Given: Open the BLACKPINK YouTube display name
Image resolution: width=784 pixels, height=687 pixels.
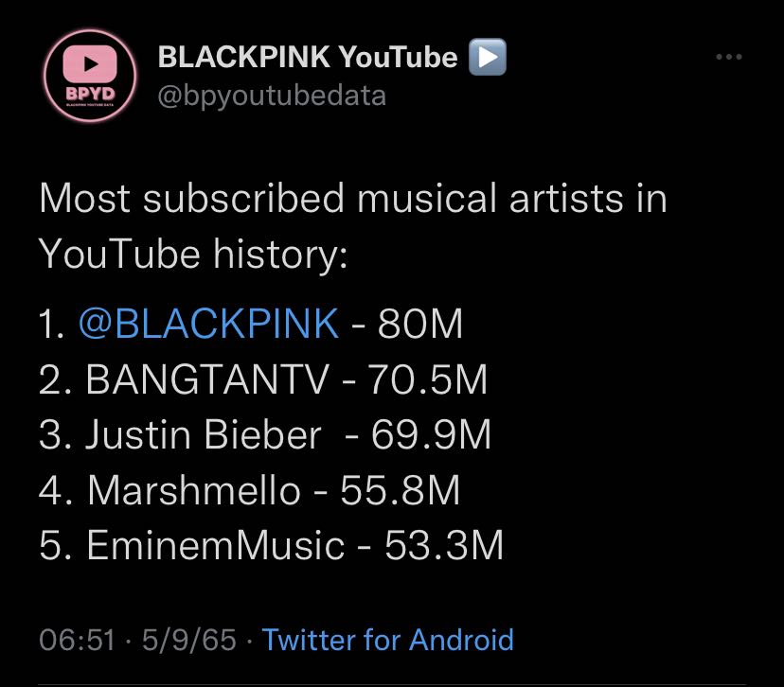Looking at the screenshot, I should pos(308,58).
